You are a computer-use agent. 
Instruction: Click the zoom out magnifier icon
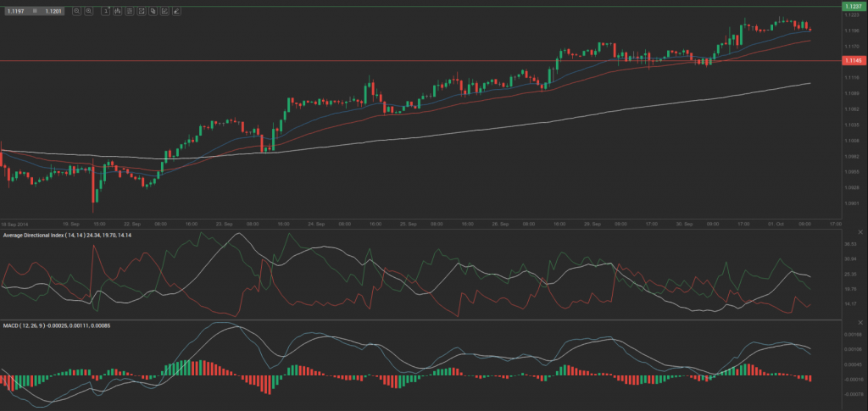point(76,11)
